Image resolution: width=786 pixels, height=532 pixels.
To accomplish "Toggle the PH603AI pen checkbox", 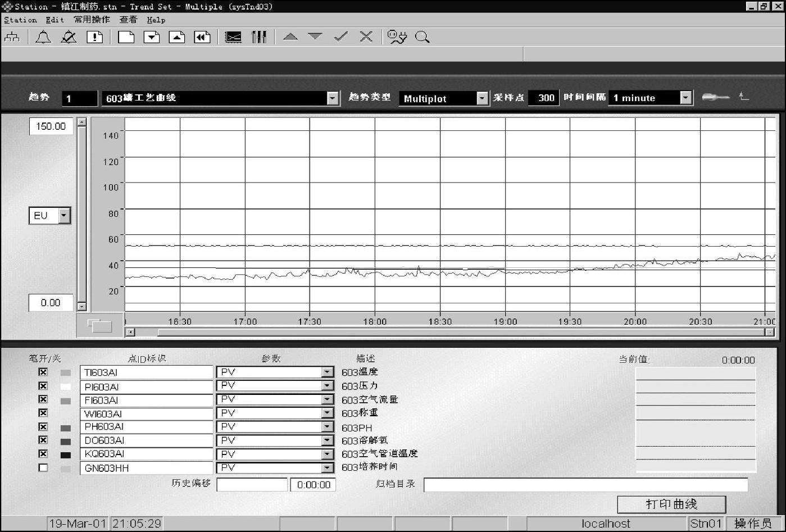I will tap(43, 427).
